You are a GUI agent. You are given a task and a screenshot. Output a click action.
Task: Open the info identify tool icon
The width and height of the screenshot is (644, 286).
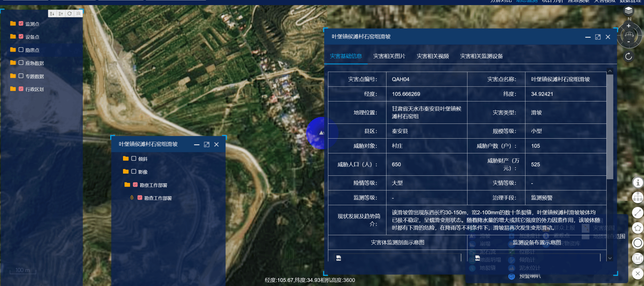638,182
